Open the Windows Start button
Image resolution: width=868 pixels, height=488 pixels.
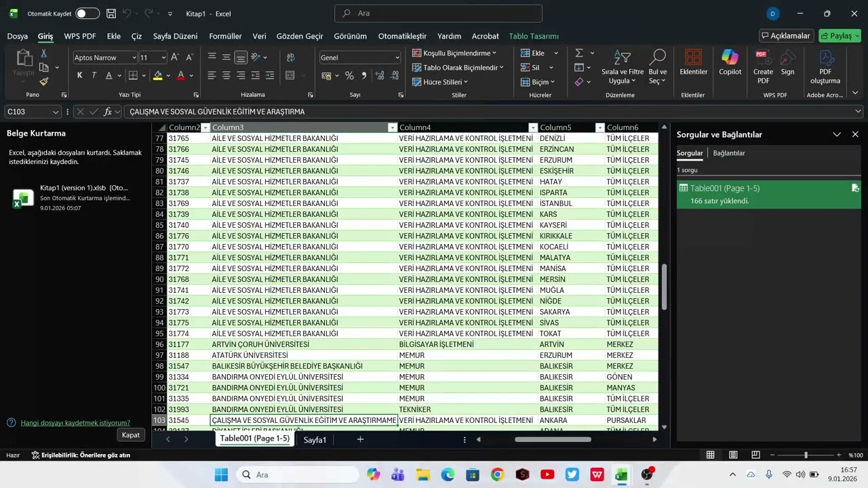tap(222, 474)
